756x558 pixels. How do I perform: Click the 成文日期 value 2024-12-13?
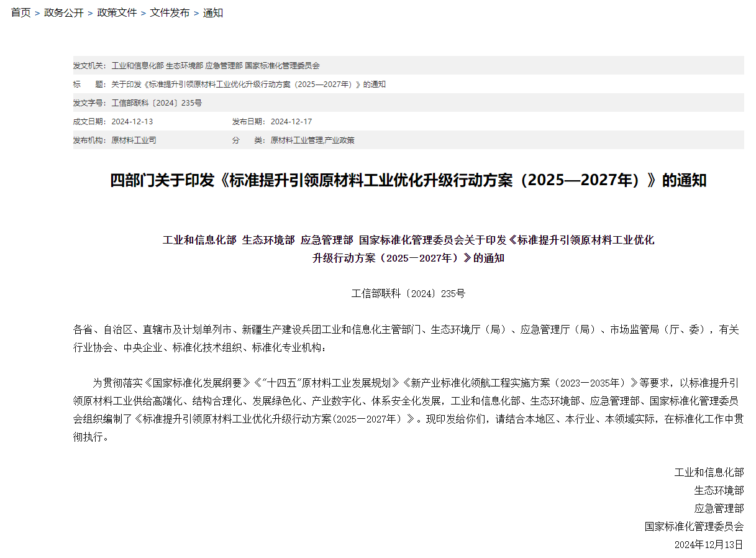(132, 121)
